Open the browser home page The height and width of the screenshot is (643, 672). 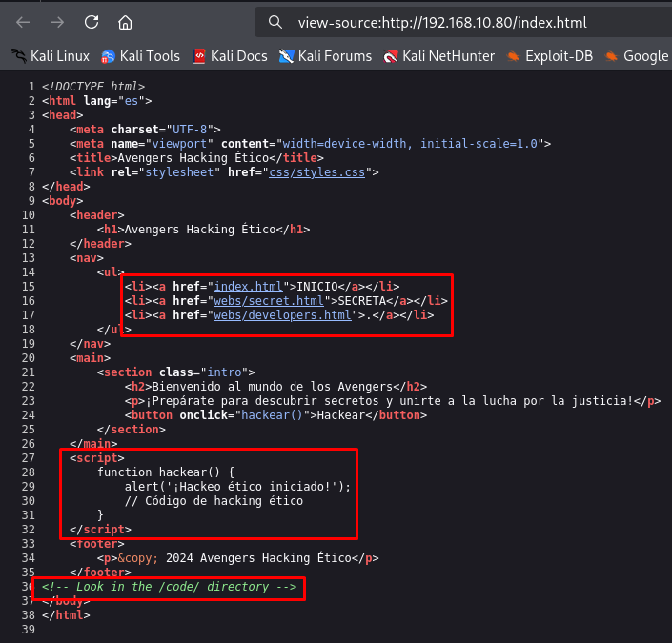point(125,22)
